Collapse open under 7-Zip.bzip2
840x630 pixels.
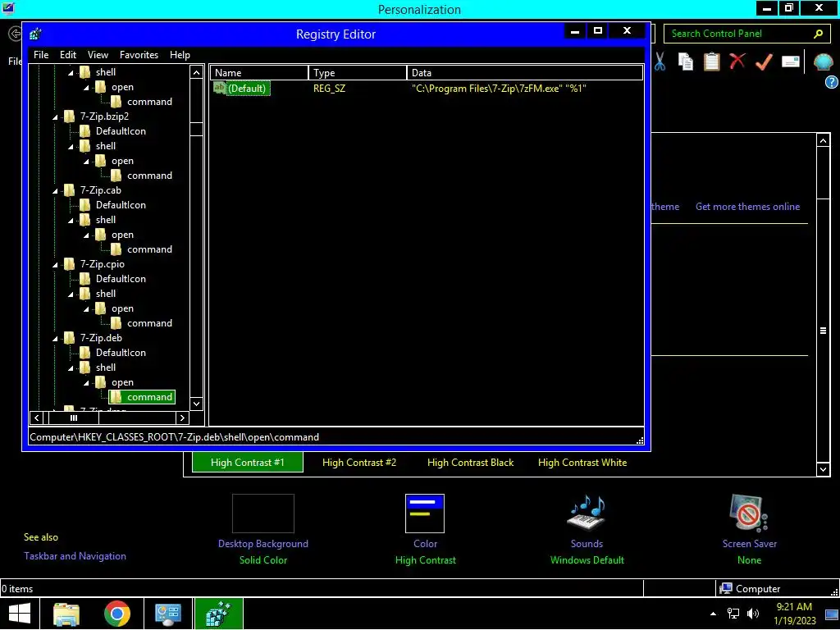pyautogui.click(x=86, y=162)
